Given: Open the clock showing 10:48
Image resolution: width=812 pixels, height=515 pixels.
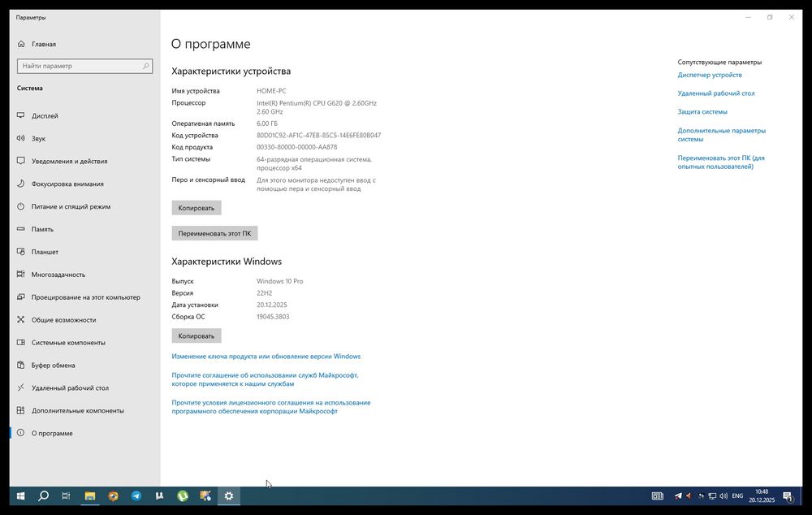Looking at the screenshot, I should click(x=762, y=496).
